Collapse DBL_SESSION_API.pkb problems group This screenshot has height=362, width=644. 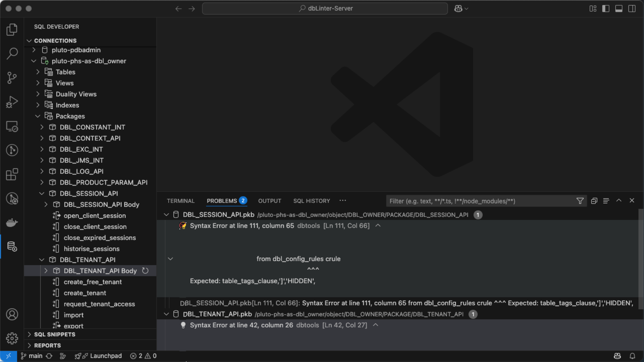click(166, 215)
